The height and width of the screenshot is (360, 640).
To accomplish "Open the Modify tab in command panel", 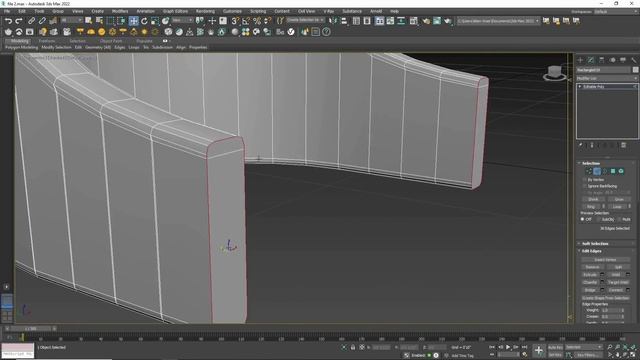I will tap(591, 60).
